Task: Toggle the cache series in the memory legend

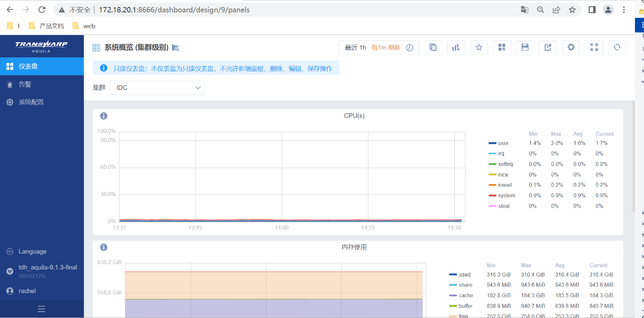Action: tap(461, 295)
